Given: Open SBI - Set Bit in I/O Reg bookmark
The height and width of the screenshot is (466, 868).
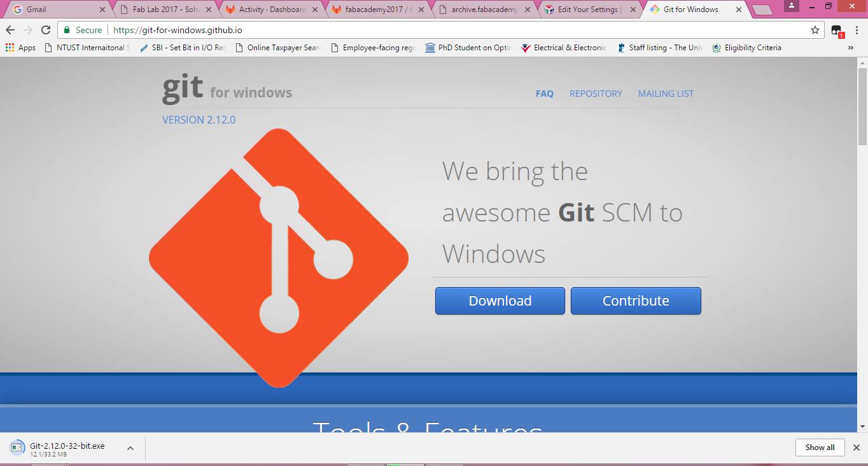Looking at the screenshot, I should point(183,48).
